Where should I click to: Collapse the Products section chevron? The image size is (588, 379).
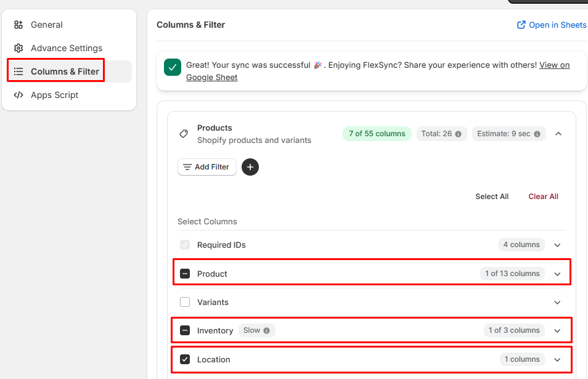558,134
